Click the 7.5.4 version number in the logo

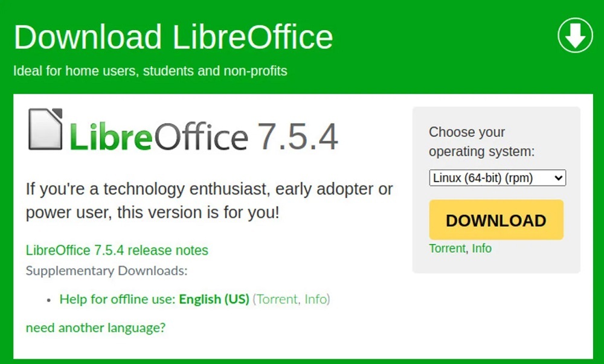[298, 135]
